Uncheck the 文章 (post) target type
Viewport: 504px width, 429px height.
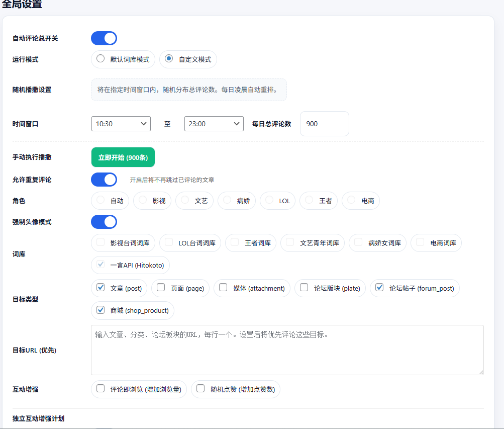click(100, 288)
